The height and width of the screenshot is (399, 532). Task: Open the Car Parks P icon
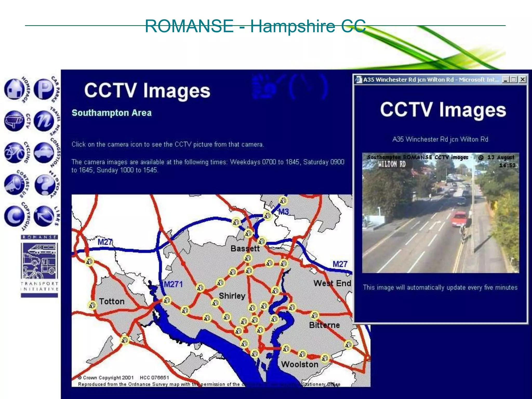44,89
